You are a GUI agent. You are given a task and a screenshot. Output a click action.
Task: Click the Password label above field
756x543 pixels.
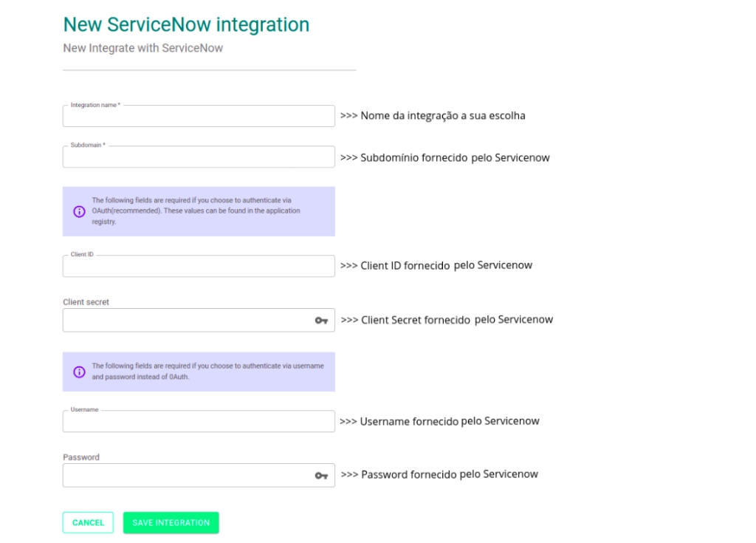coord(81,457)
